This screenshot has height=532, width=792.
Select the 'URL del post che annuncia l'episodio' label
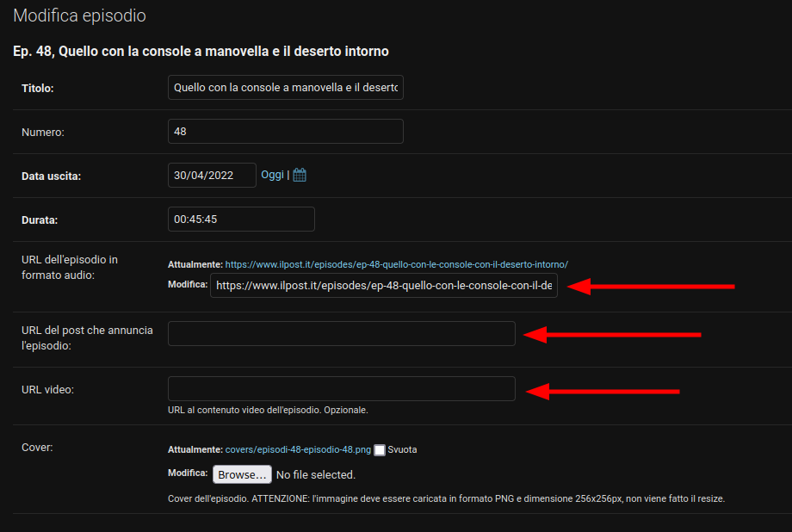(87, 338)
